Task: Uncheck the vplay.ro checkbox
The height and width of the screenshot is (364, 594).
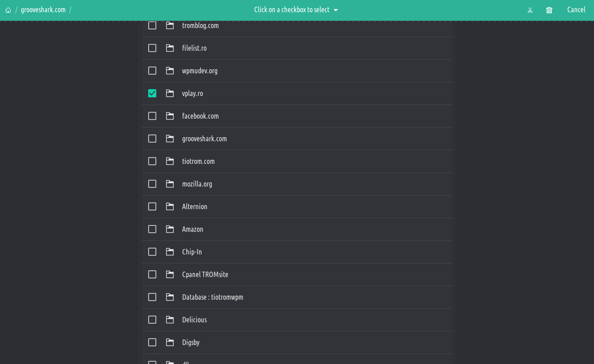Action: pyautogui.click(x=152, y=93)
